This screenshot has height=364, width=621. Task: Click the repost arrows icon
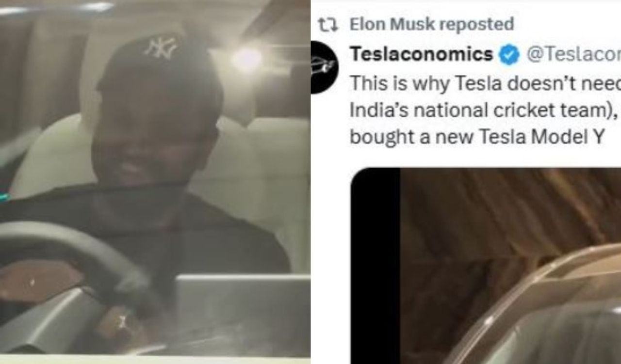(x=327, y=24)
